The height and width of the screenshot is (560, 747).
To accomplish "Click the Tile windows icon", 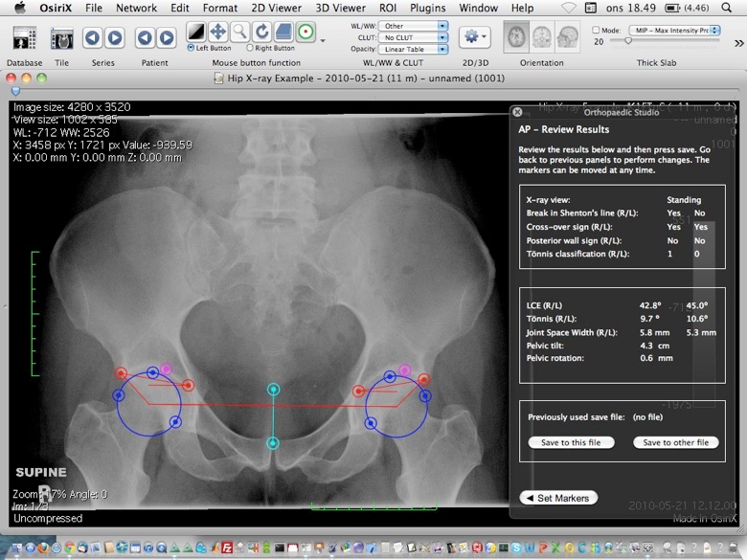I will (62, 38).
